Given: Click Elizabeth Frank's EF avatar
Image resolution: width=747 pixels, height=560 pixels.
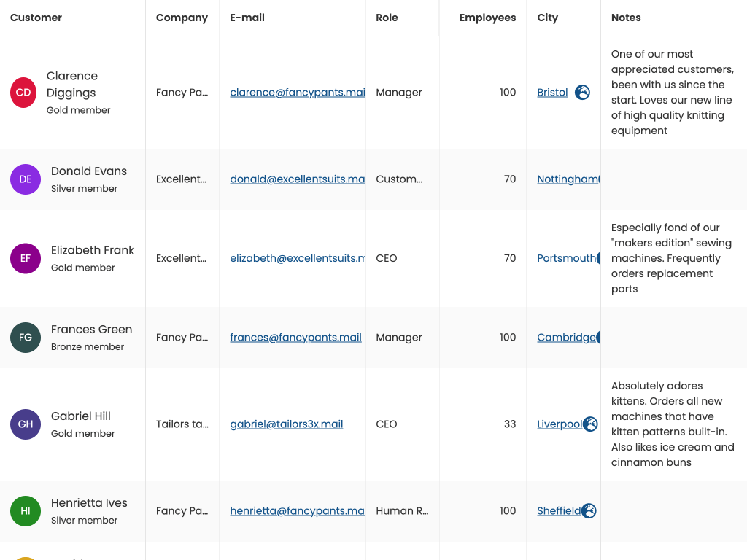Looking at the screenshot, I should pyautogui.click(x=26, y=259).
